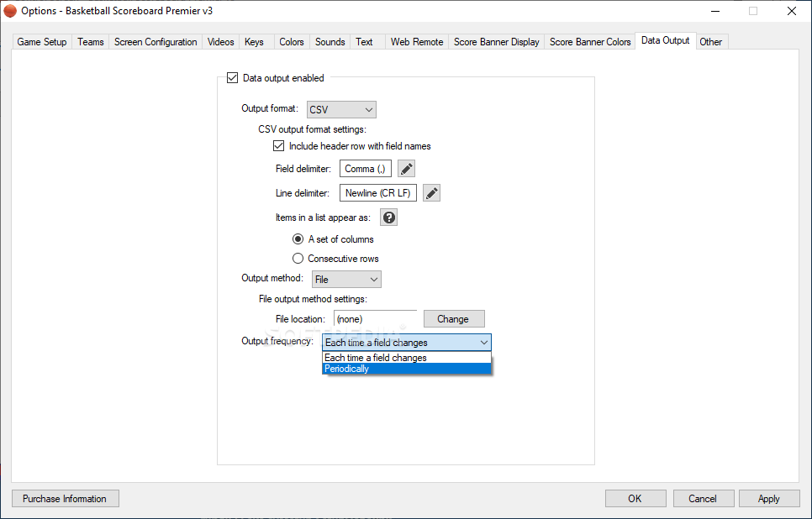Image resolution: width=812 pixels, height=519 pixels.
Task: Click the OK button
Action: click(x=635, y=498)
